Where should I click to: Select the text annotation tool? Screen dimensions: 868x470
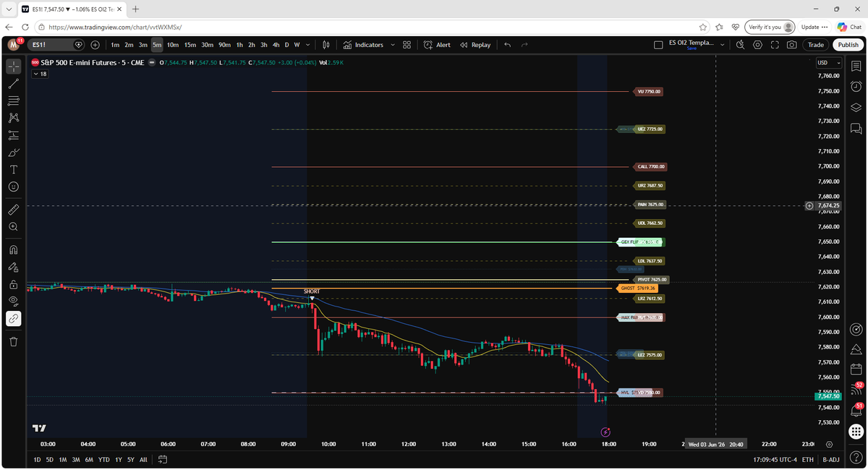tap(14, 169)
